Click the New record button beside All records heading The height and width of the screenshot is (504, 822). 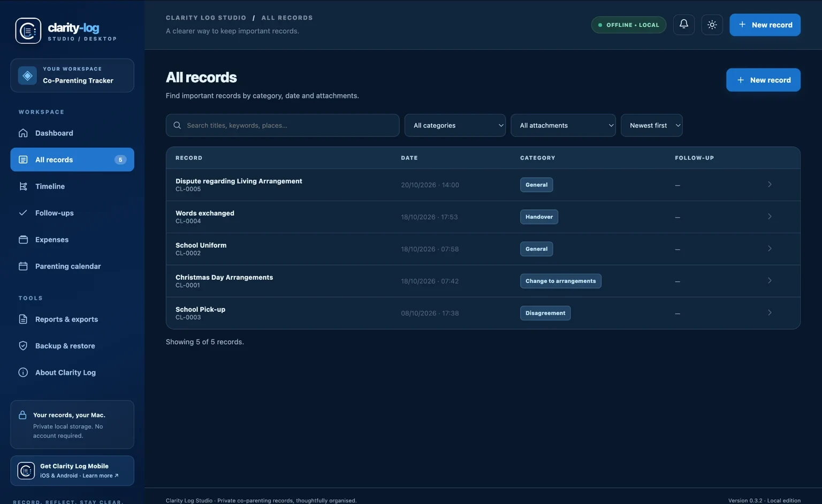click(764, 80)
